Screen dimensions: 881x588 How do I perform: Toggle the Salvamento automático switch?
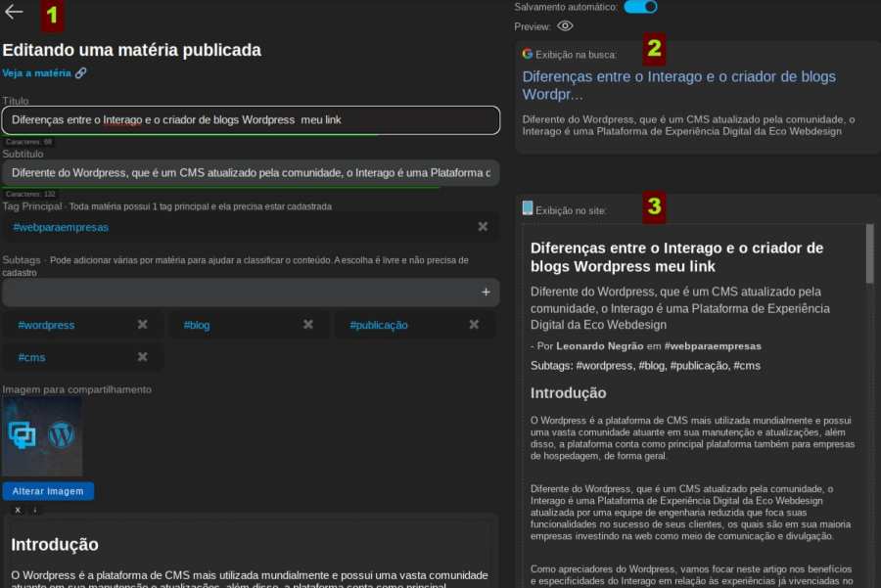coord(640,7)
